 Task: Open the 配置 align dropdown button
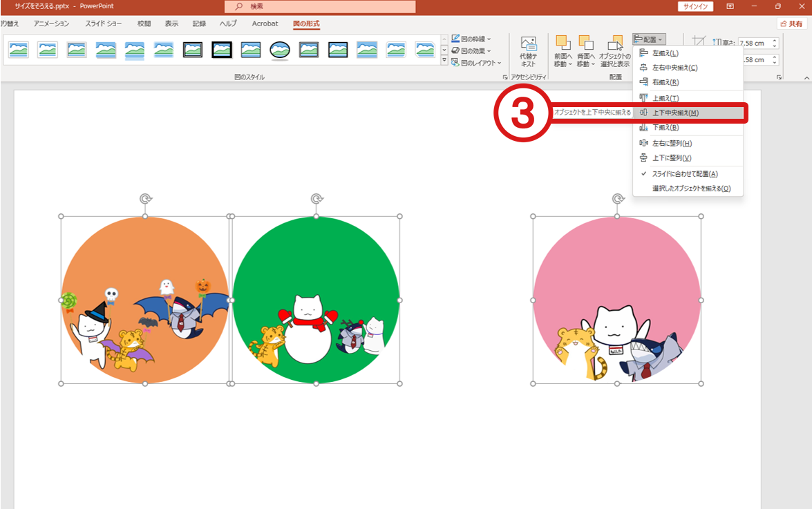pyautogui.click(x=648, y=39)
